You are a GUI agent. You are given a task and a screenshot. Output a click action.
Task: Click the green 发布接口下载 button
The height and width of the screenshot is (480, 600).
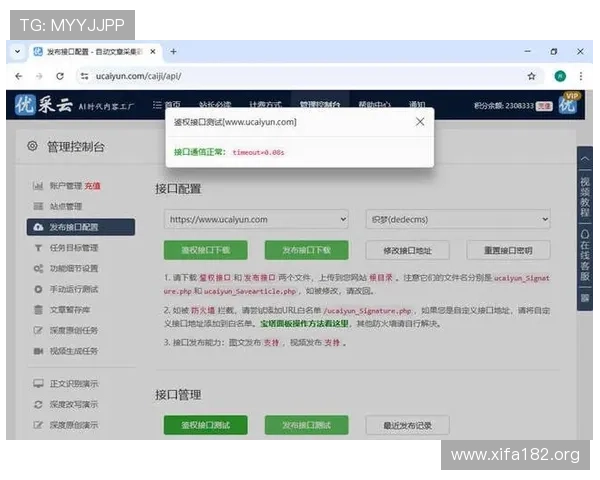[x=307, y=250]
